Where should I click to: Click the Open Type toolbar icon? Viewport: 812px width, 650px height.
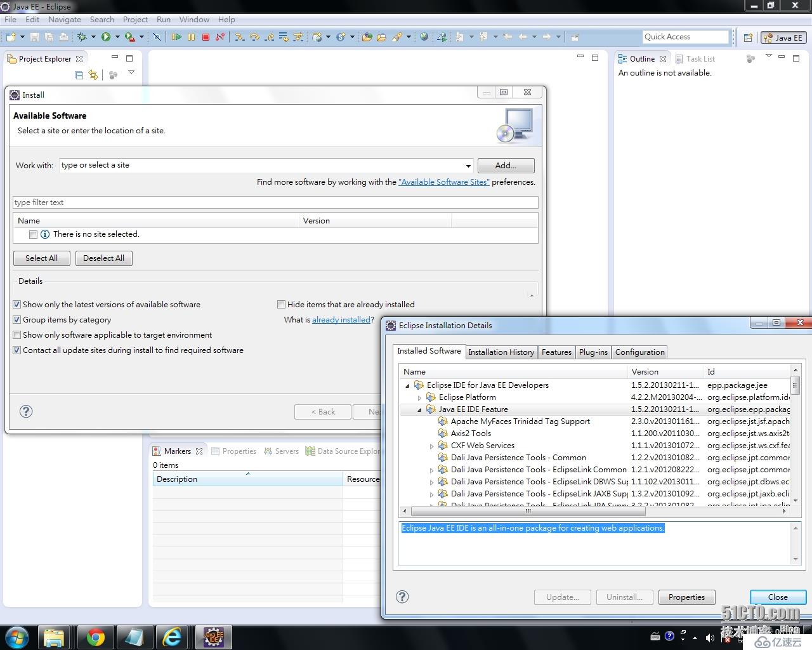(367, 37)
